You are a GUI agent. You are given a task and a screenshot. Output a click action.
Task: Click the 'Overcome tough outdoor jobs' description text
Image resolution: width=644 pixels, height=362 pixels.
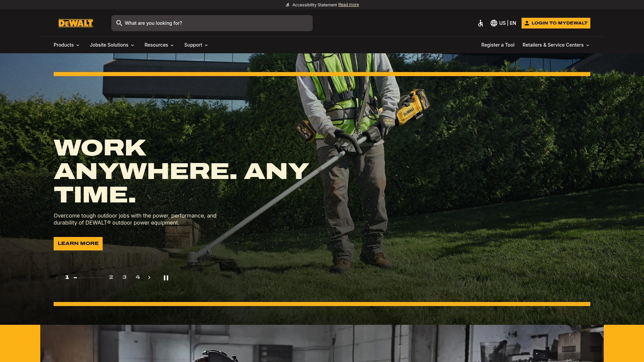pyautogui.click(x=135, y=219)
